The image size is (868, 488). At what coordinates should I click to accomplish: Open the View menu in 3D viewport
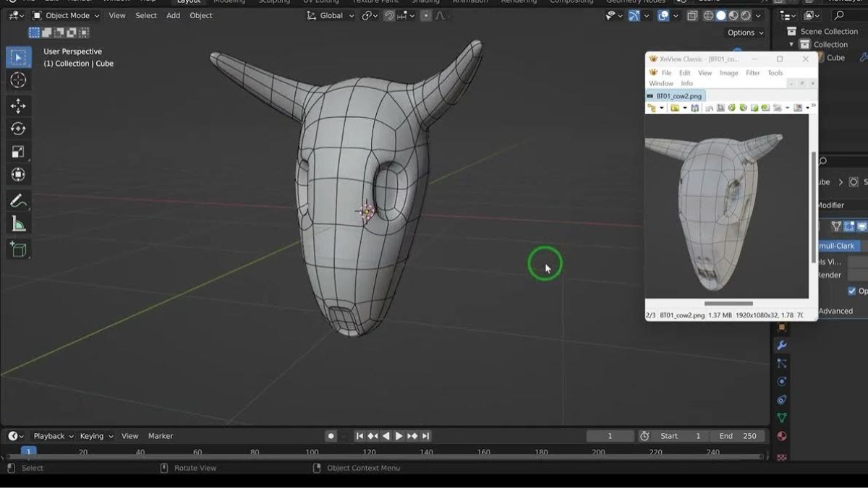click(116, 15)
